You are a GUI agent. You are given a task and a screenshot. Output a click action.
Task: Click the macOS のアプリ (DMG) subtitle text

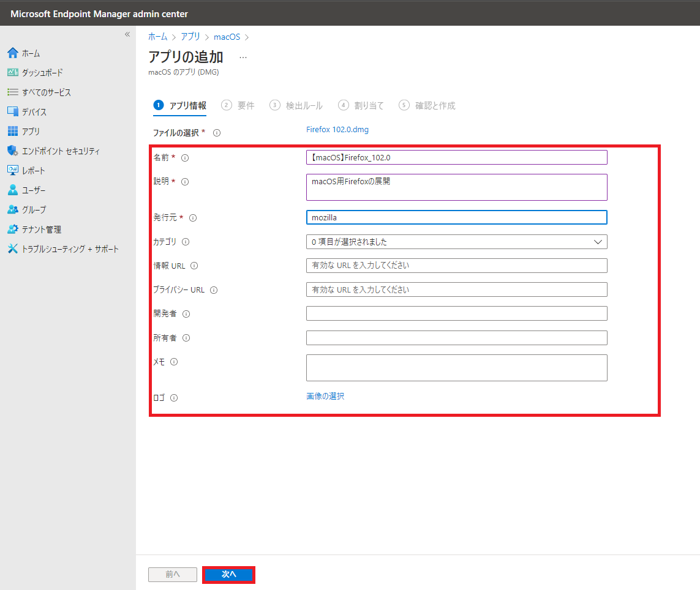point(184,72)
